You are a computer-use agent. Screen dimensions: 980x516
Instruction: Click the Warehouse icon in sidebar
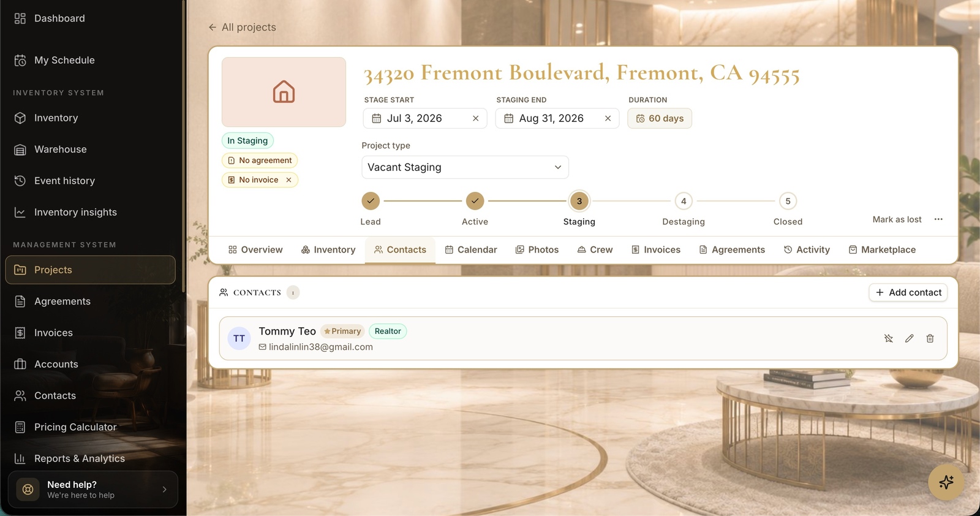tap(20, 150)
